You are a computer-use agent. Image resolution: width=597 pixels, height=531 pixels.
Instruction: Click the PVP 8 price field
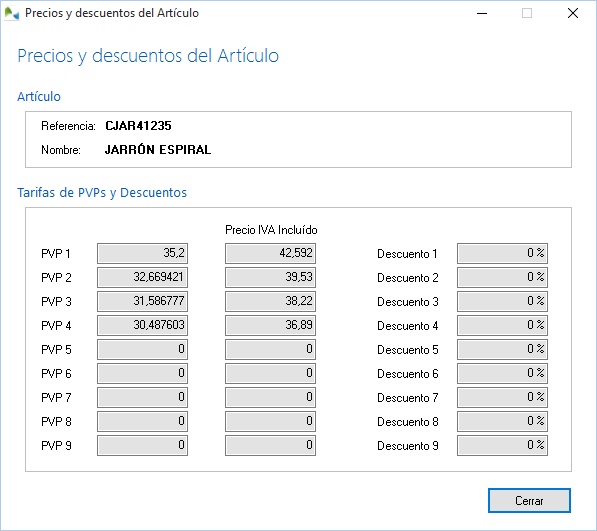142,421
